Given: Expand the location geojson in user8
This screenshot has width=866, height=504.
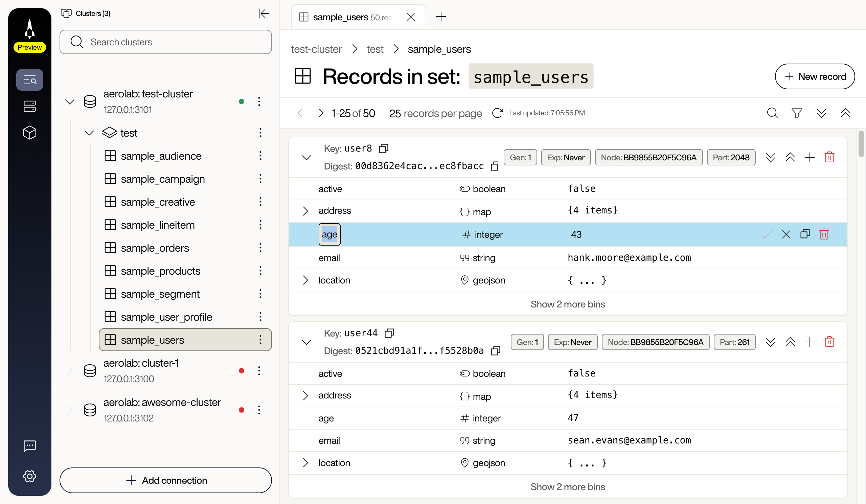Looking at the screenshot, I should point(305,280).
